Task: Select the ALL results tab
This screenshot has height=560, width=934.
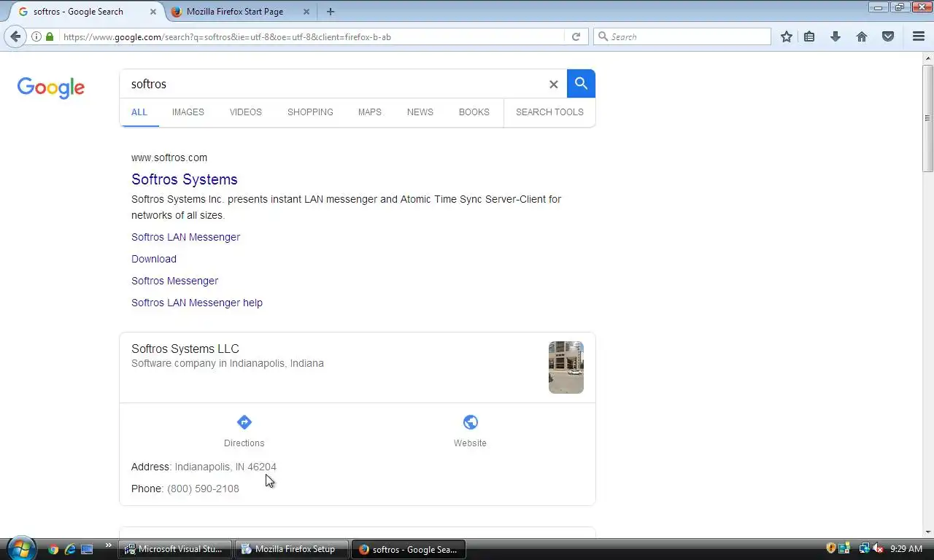Action: (x=139, y=112)
